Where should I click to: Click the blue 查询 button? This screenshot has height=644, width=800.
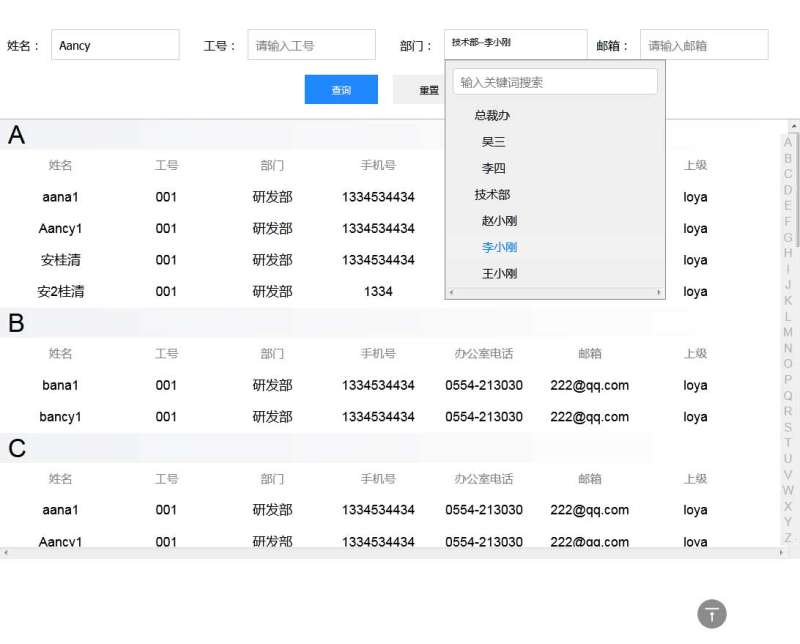pos(341,90)
